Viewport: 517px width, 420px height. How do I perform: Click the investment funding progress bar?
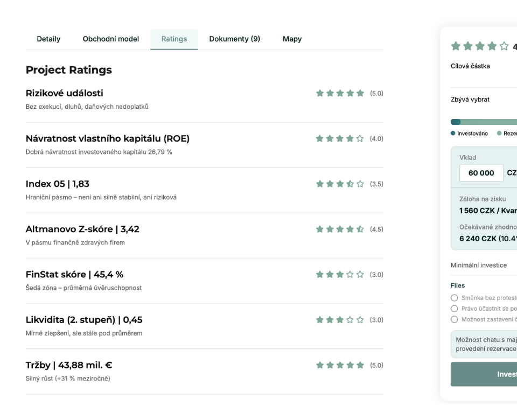(x=484, y=122)
